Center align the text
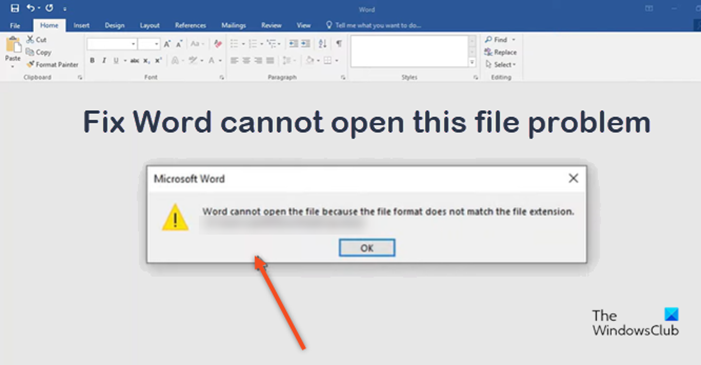Image resolution: width=701 pixels, height=365 pixels. 246,60
